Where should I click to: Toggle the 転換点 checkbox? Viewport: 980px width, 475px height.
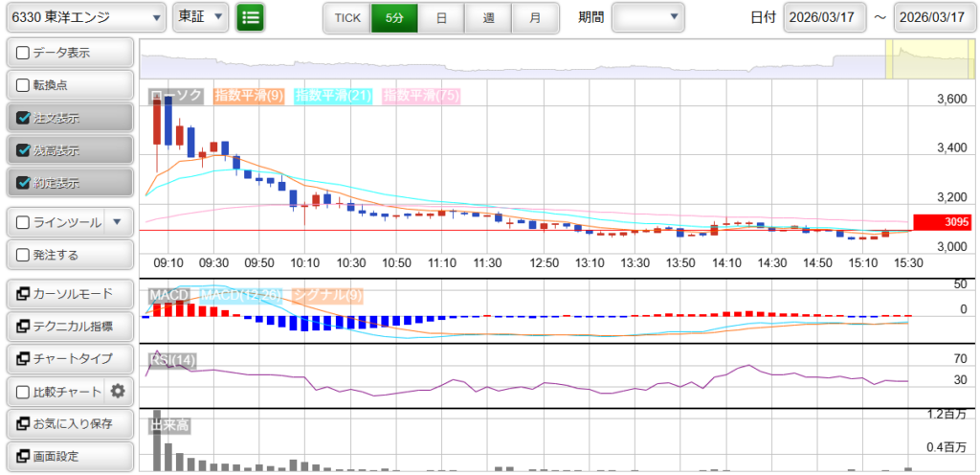24,85
